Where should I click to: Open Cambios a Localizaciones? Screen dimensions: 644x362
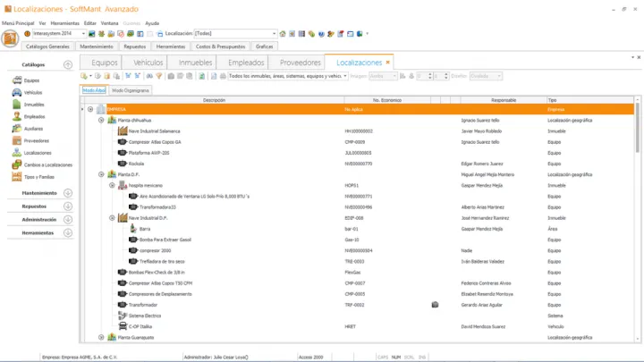pyautogui.click(x=47, y=164)
